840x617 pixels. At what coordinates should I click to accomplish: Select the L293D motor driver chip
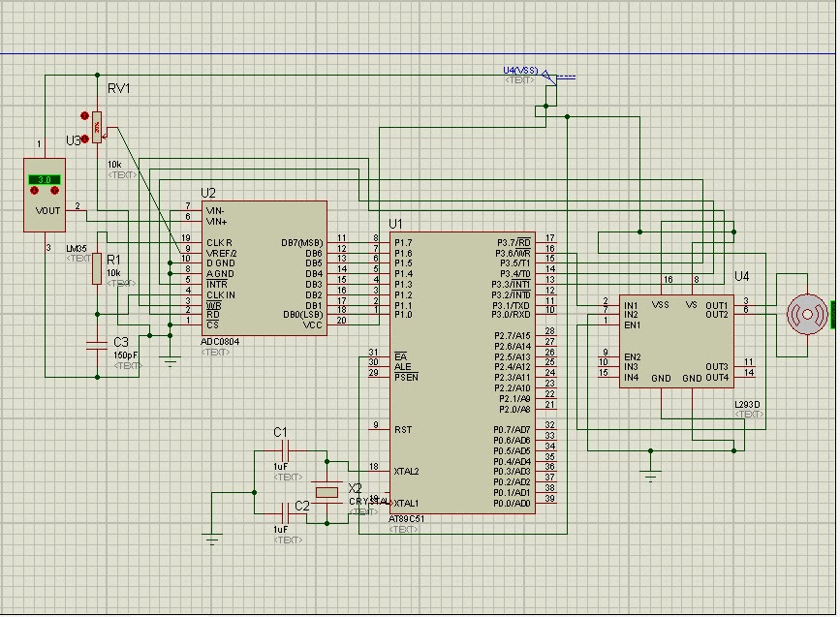(x=676, y=341)
